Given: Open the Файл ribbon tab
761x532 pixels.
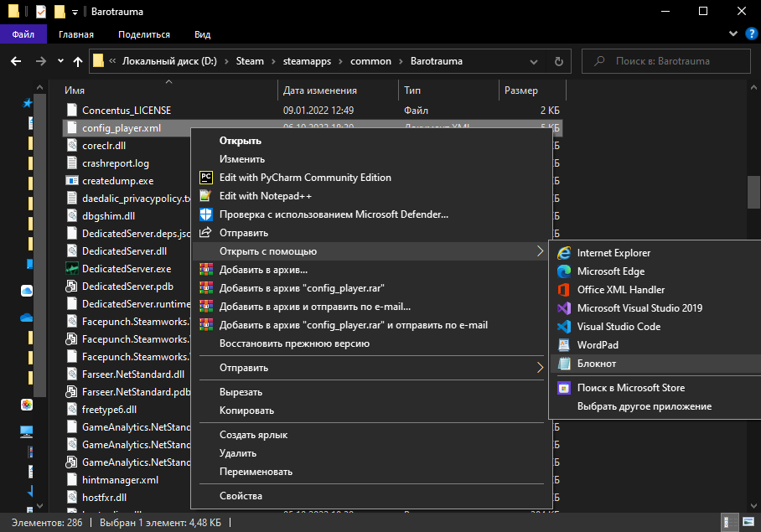Looking at the screenshot, I should [23, 34].
